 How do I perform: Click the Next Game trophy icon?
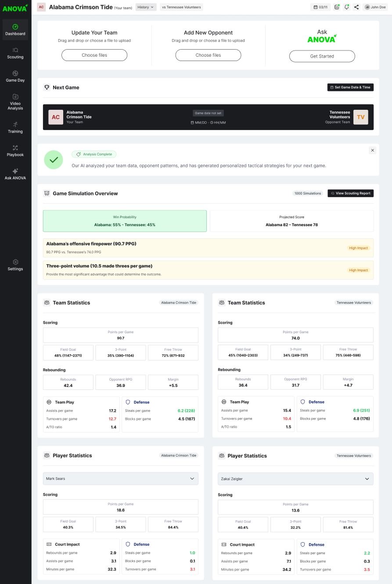pyautogui.click(x=47, y=87)
